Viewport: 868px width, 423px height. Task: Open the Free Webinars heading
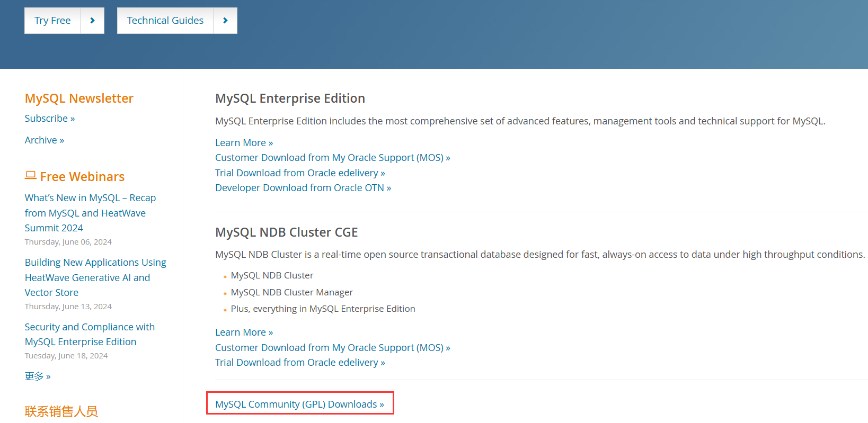pyautogui.click(x=82, y=177)
